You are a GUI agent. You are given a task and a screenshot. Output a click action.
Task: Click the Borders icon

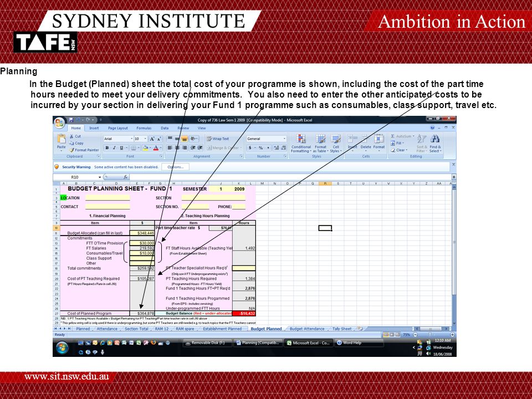click(134, 148)
